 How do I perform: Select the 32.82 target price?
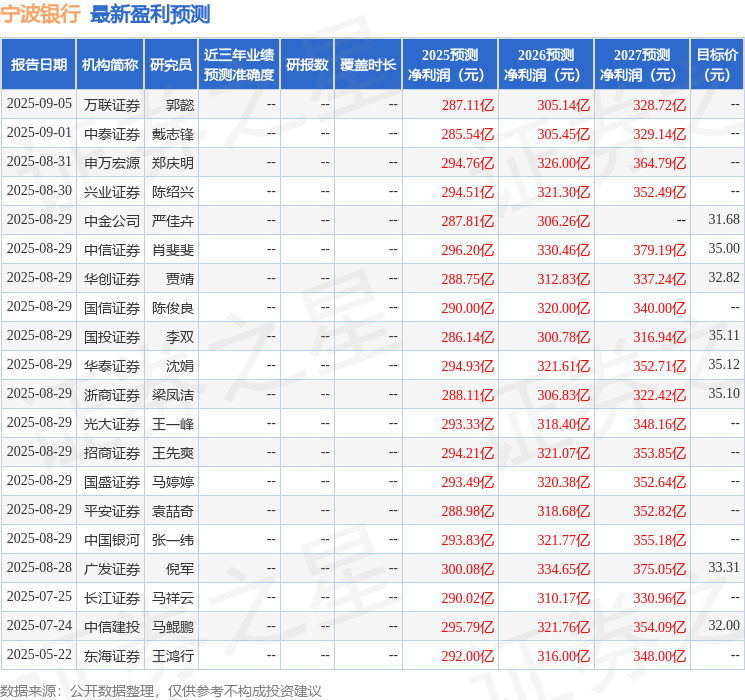tap(724, 278)
